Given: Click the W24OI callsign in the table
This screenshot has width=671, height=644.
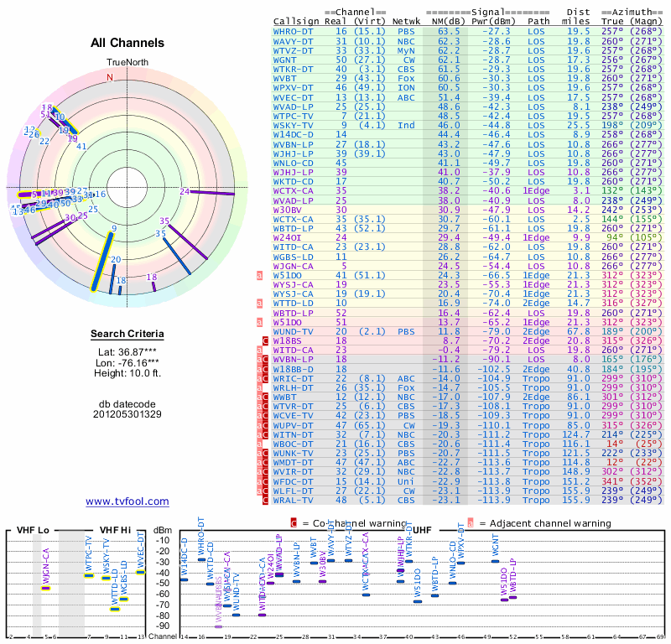Looking at the screenshot, I should 287,237.
